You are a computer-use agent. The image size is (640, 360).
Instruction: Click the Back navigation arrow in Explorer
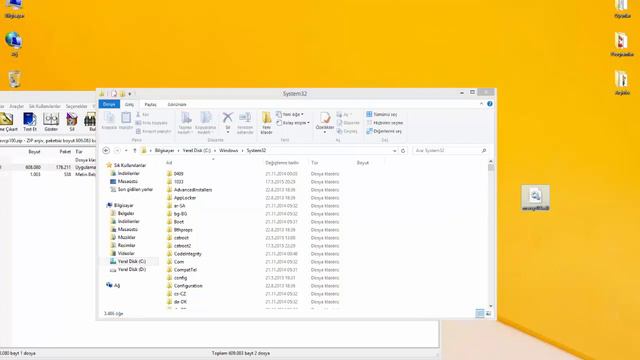pyautogui.click(x=106, y=151)
